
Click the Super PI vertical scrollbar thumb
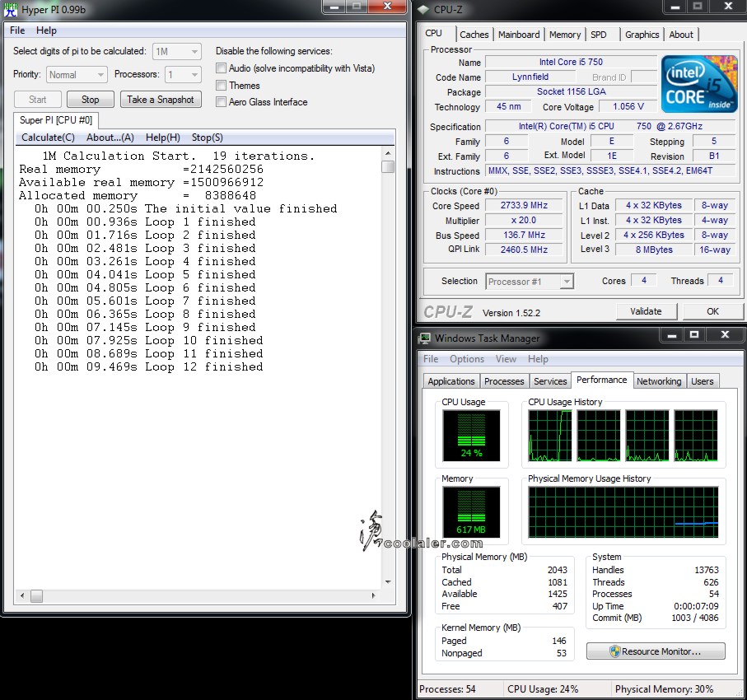[388, 167]
